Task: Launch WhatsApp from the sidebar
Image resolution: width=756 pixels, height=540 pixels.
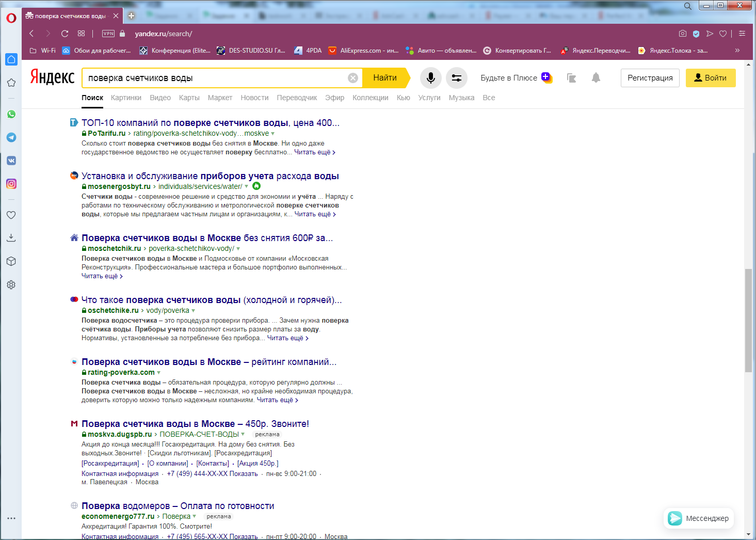Action: 11,115
